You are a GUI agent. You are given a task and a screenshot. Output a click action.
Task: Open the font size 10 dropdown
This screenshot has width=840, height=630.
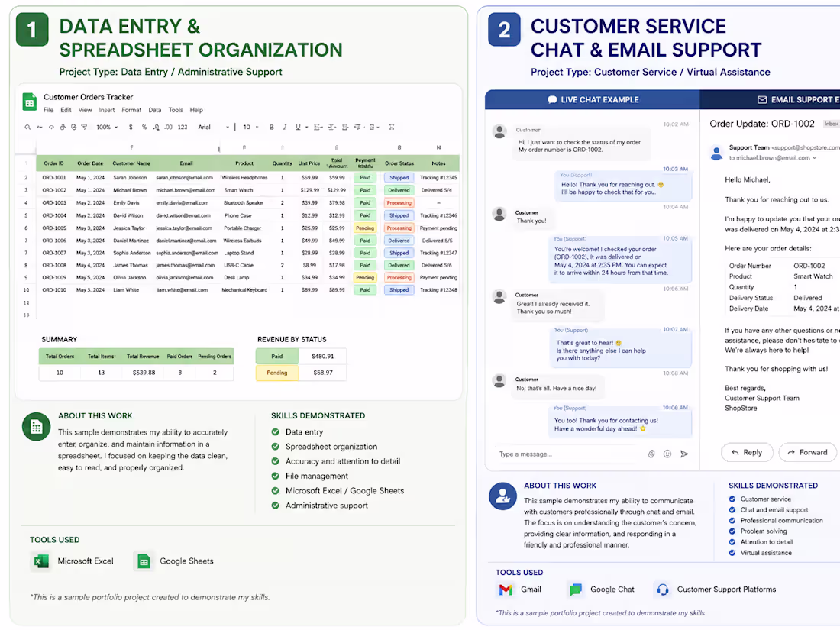coord(250,128)
